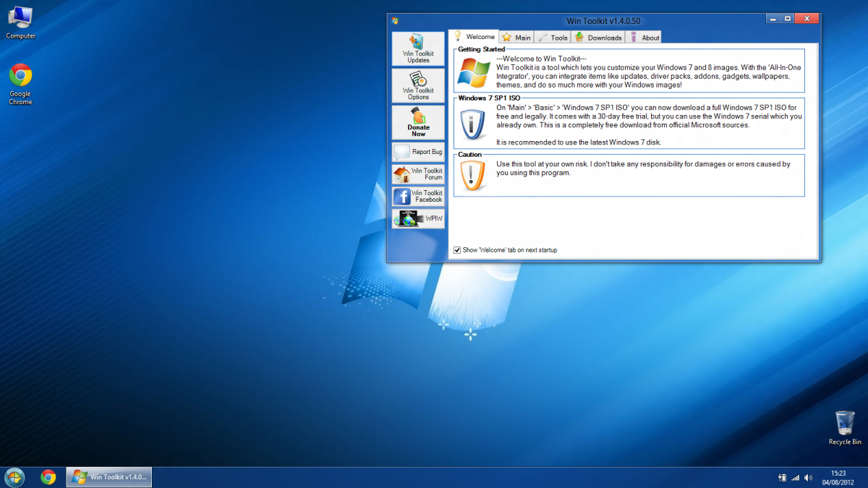Click the Win Toolkit taskbar button
868x488 pixels.
tap(109, 477)
